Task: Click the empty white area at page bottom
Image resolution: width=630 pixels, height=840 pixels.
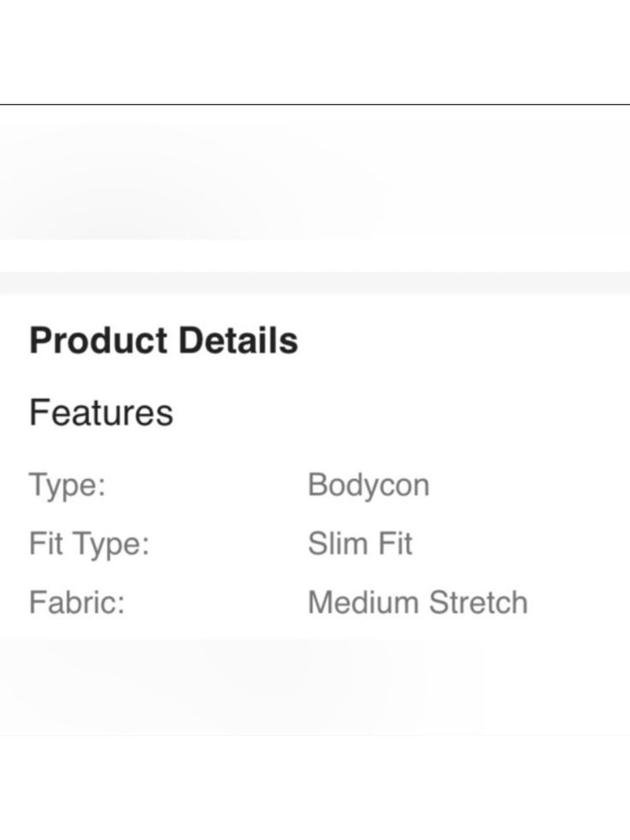Action: click(x=315, y=788)
